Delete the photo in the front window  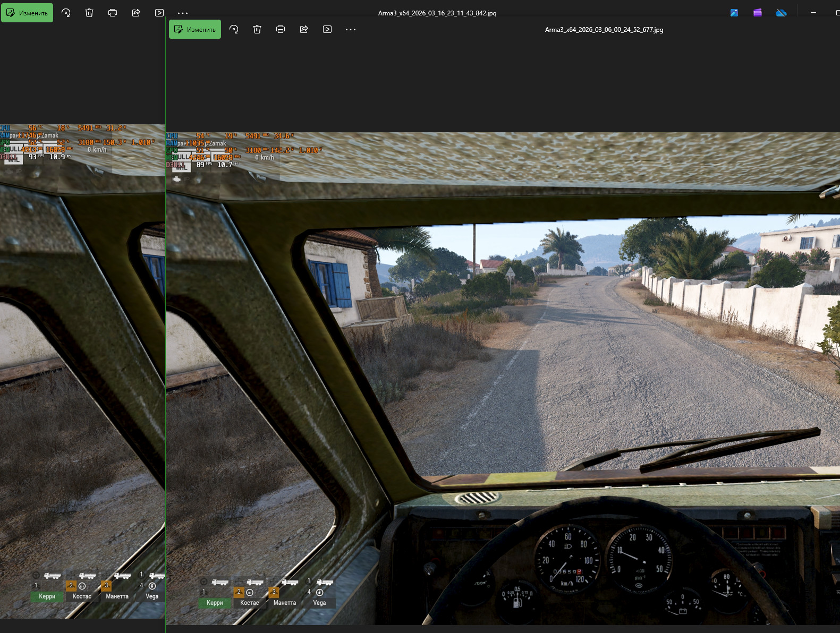(257, 29)
